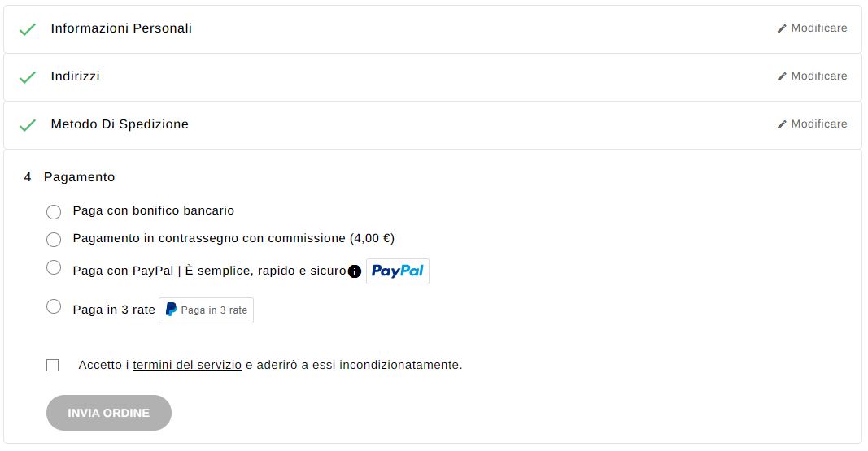
Task: Click the INVIA ORDINE button
Action: click(109, 413)
